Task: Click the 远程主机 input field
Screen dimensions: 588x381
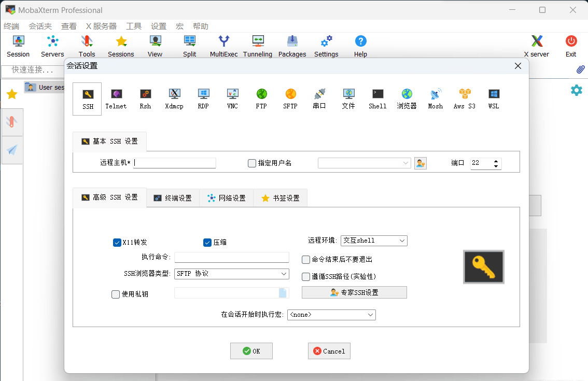Action: point(174,163)
